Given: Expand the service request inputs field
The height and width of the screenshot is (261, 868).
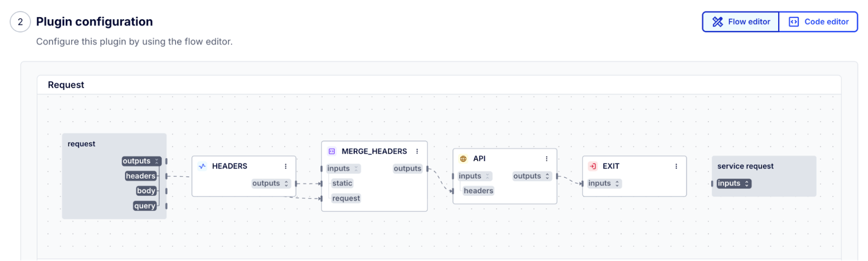Looking at the screenshot, I should [747, 183].
